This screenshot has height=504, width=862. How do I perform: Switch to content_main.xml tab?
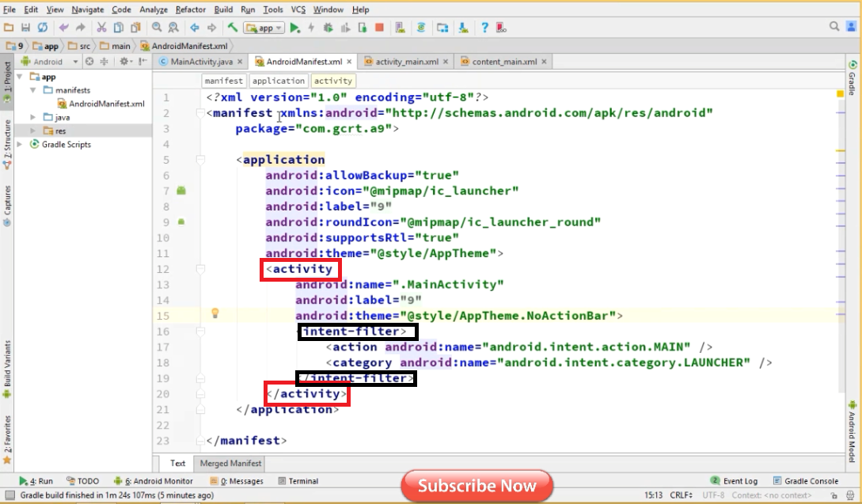click(504, 62)
